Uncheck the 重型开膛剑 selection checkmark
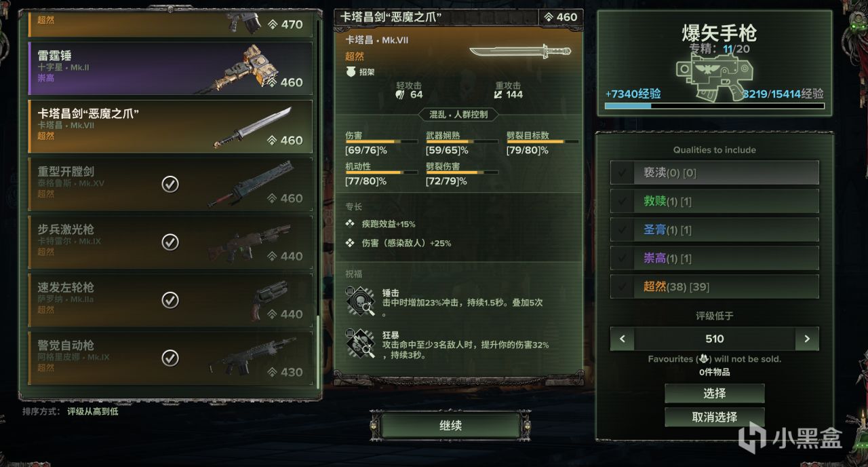 tap(170, 183)
